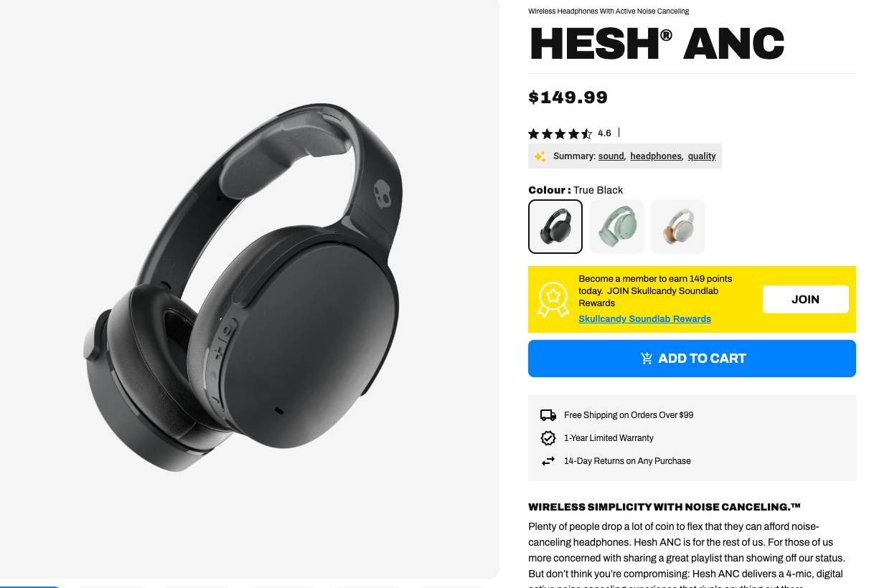The width and height of the screenshot is (892, 588).
Task: Click the JOIN rewards button
Action: click(805, 300)
